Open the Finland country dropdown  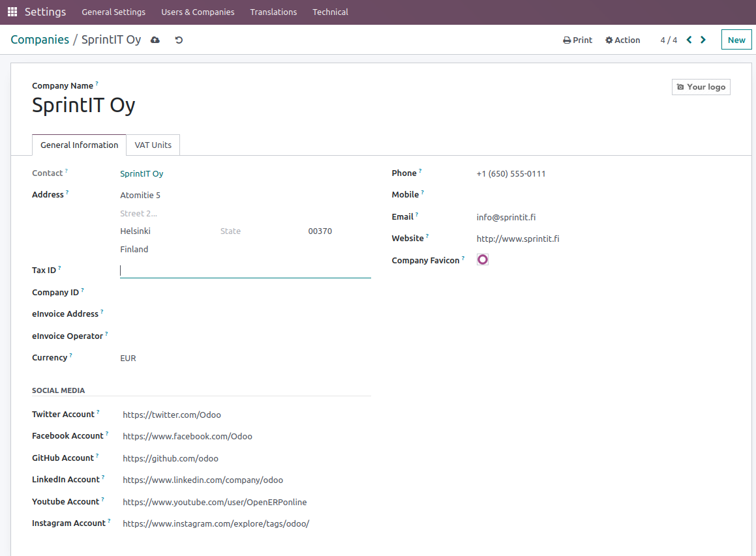tap(245, 250)
